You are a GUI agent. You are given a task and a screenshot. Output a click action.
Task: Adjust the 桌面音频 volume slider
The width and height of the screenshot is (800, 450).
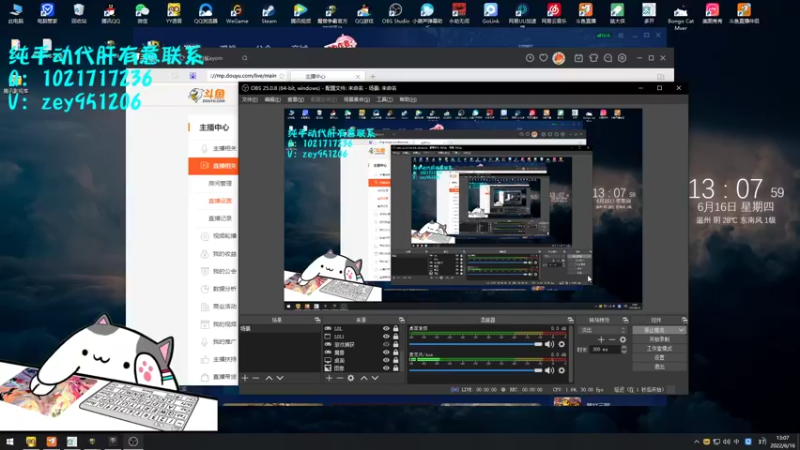[x=475, y=344]
